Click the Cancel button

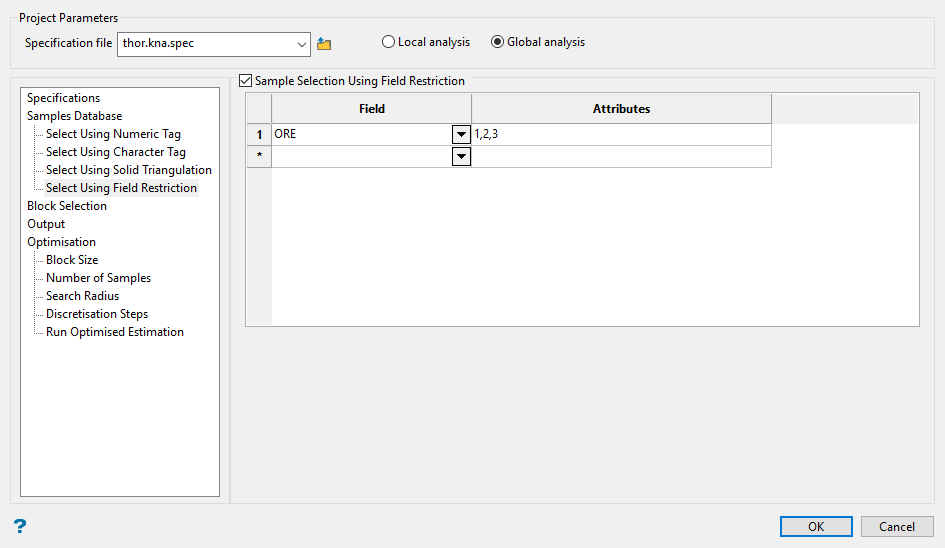coord(896,527)
